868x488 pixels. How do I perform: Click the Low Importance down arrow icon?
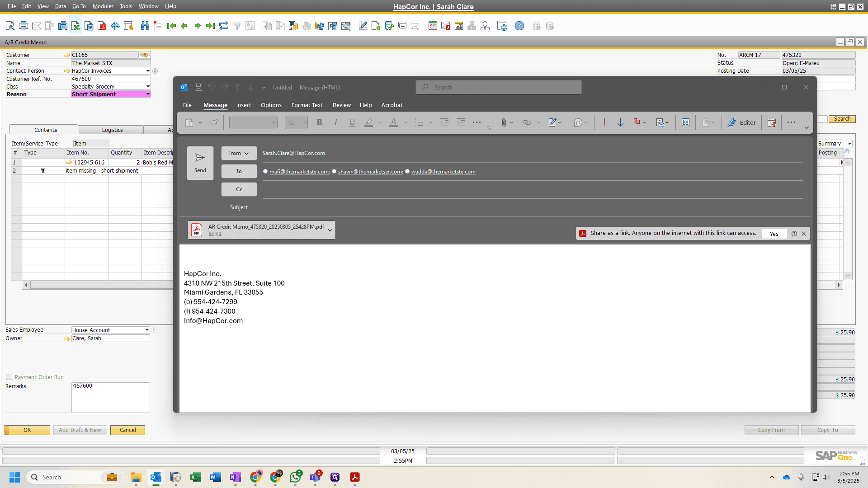[620, 122]
